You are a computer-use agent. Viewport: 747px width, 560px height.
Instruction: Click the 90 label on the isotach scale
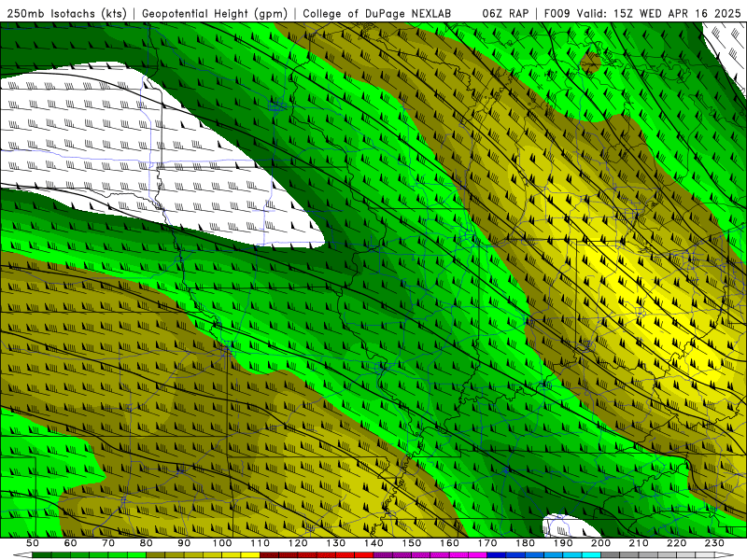(184, 543)
